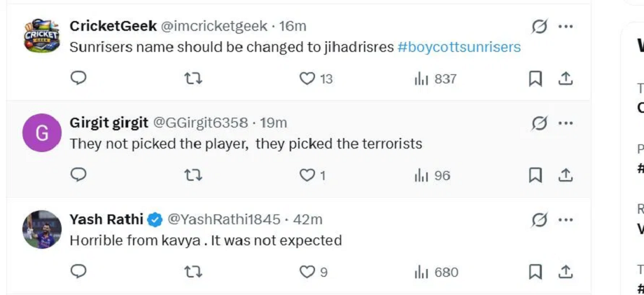View analytics showing 837 views
Image resolution: width=644 pixels, height=295 pixels.
coord(421,79)
